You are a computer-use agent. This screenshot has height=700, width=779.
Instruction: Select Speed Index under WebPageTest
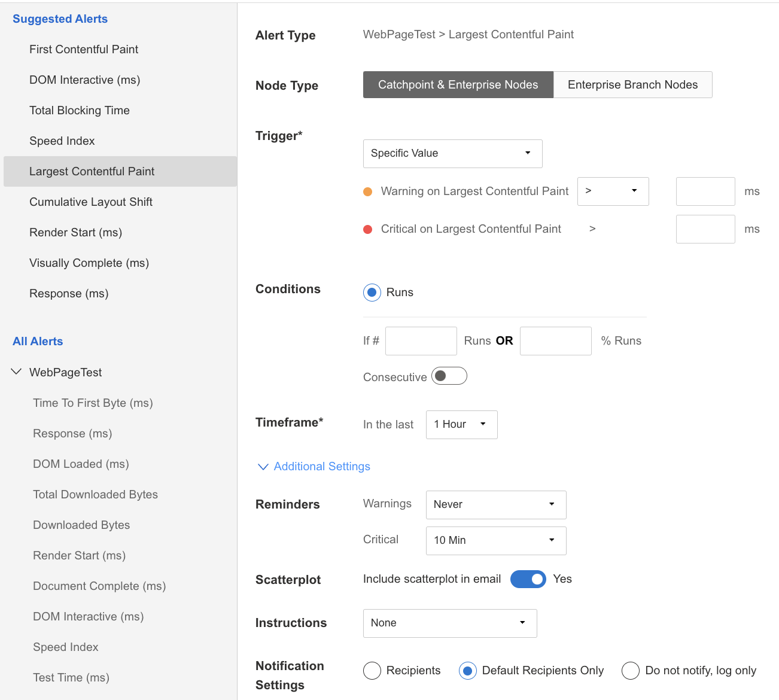tap(66, 647)
